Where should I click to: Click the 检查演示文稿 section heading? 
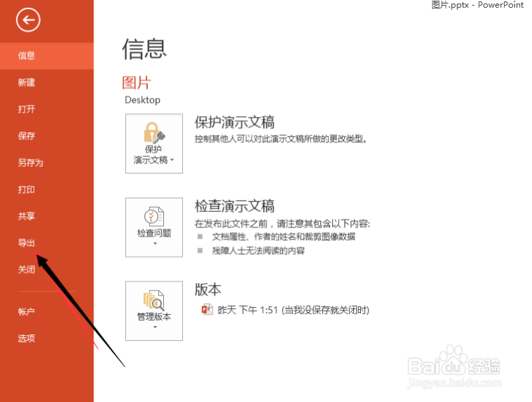pos(234,206)
